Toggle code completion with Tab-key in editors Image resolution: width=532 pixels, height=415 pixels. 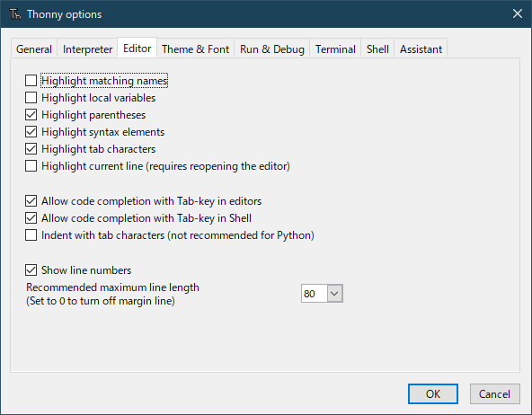[x=31, y=201]
